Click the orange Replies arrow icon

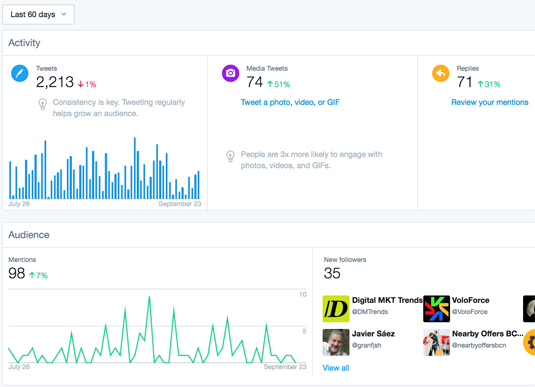(440, 73)
